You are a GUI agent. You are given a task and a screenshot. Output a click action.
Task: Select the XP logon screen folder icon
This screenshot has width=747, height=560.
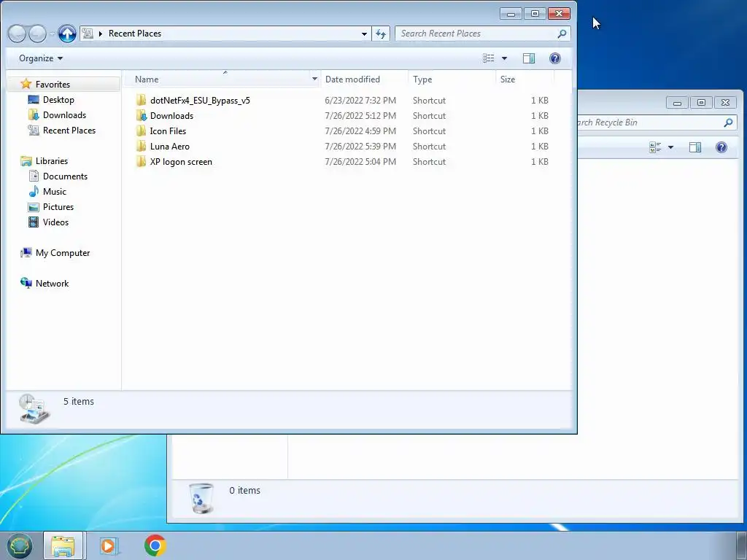141,161
